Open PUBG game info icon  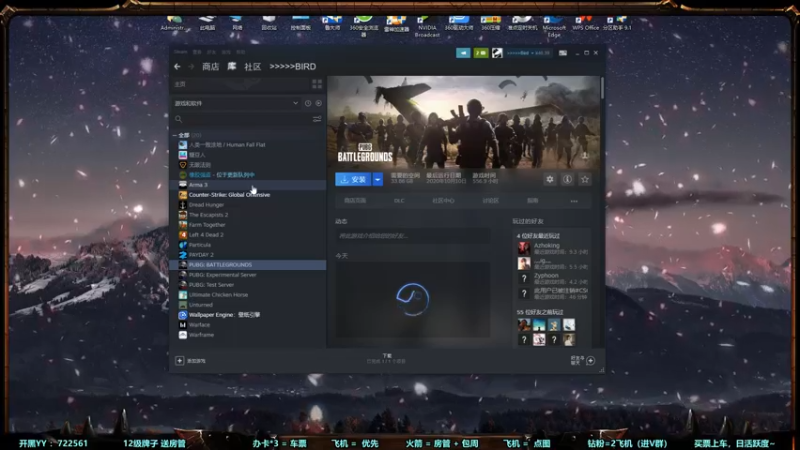click(x=567, y=179)
